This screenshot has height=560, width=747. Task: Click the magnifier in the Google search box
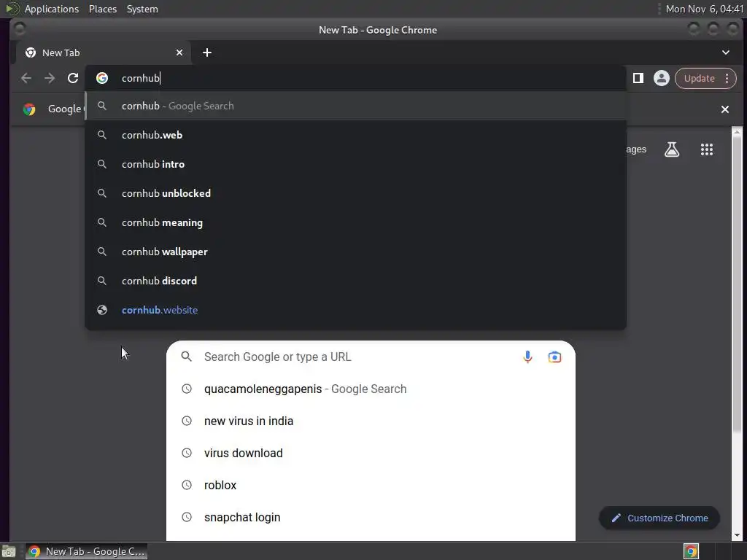(187, 357)
